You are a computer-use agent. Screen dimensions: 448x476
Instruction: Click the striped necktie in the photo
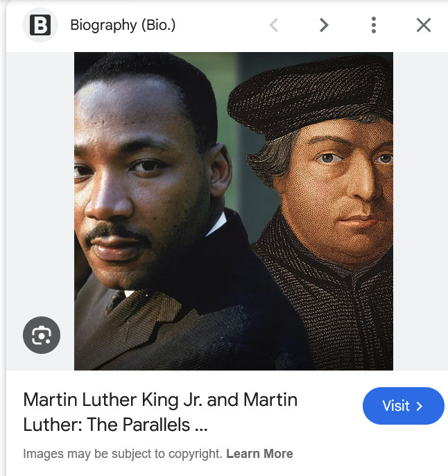tap(115, 301)
